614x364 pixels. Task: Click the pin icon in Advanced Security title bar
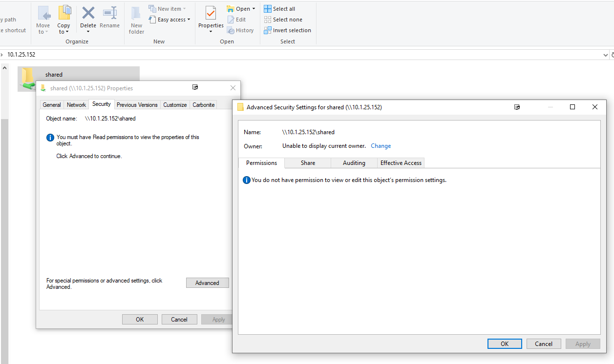pos(517,107)
